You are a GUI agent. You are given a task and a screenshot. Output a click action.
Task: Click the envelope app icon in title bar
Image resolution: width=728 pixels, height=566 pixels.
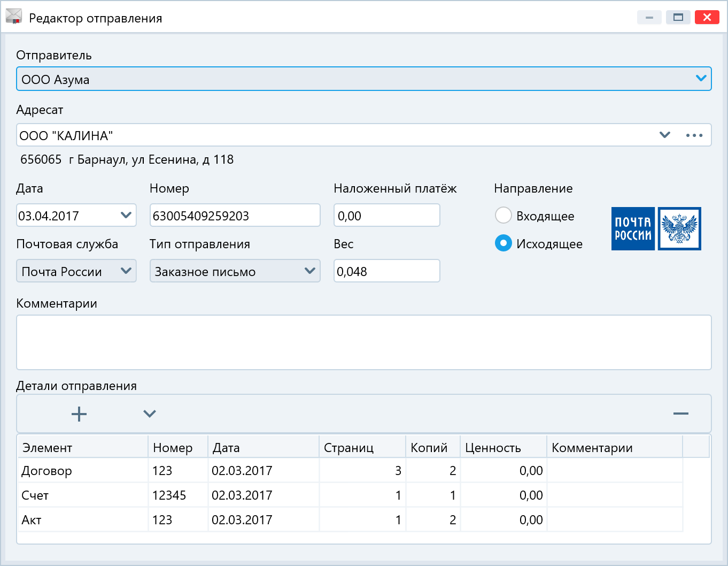click(14, 17)
